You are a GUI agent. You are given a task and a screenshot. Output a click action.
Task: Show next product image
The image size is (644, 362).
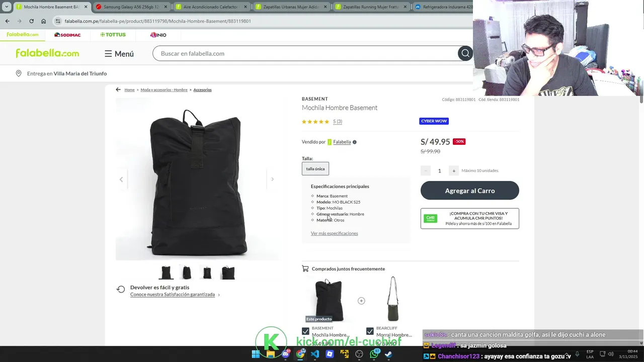pyautogui.click(x=272, y=179)
